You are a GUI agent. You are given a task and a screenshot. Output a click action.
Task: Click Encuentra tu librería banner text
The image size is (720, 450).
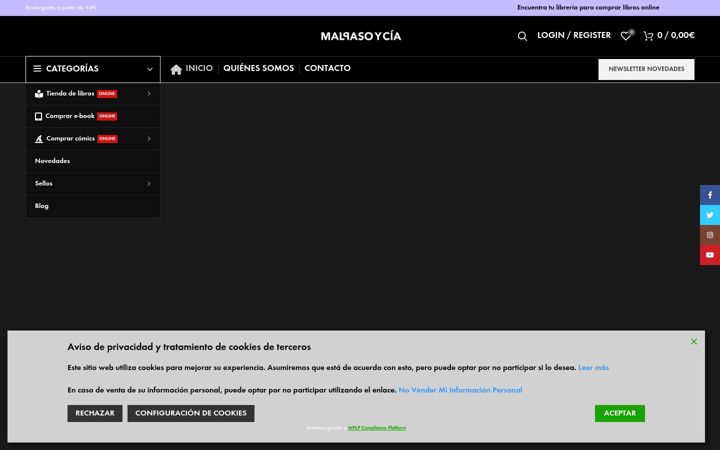(x=588, y=7)
